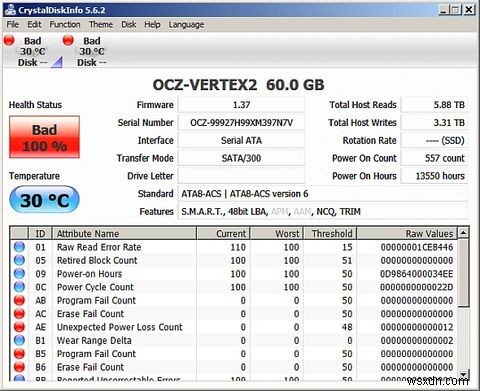480x391 pixels.
Task: Select the second Bad disk red status icon
Action: [68, 40]
